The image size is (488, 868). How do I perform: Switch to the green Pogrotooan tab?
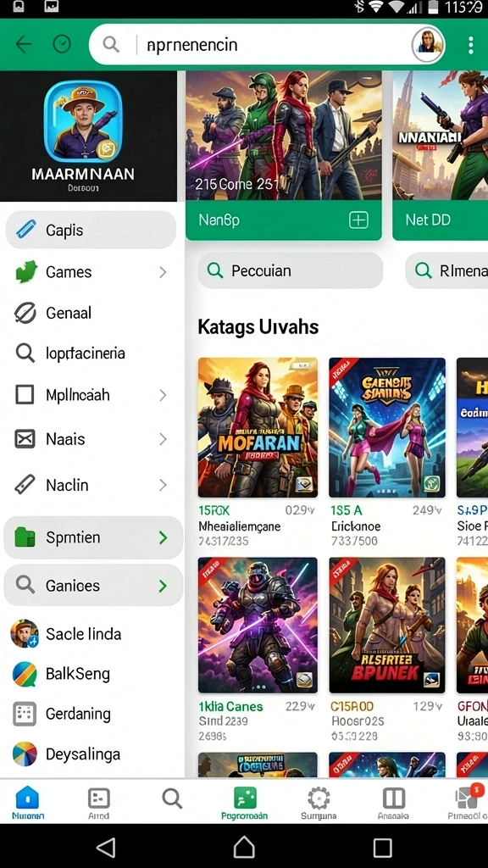[x=245, y=804]
